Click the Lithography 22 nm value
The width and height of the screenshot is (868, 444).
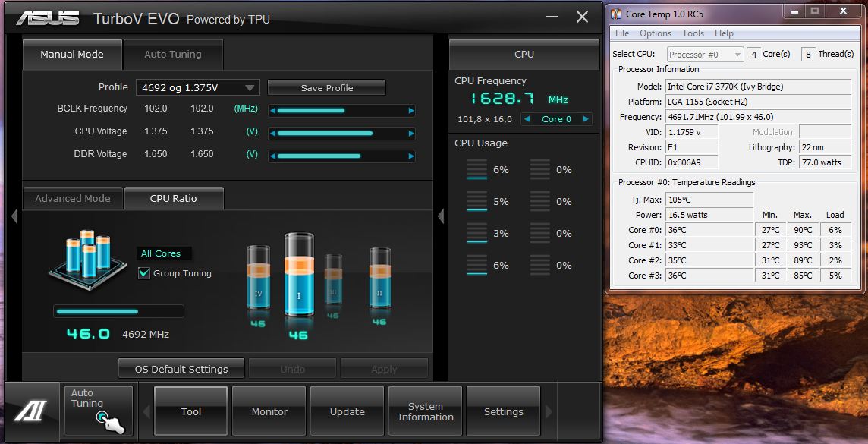[x=826, y=148]
